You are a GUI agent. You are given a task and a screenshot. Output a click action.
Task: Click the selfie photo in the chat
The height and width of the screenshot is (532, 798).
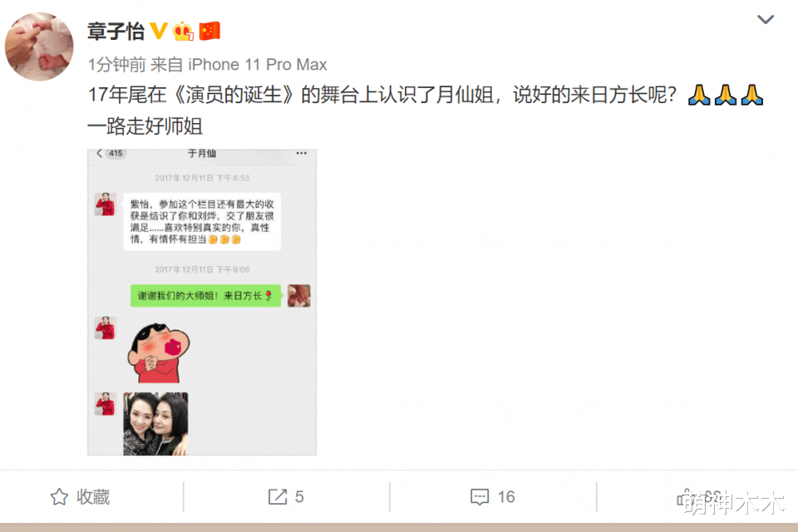[155, 424]
